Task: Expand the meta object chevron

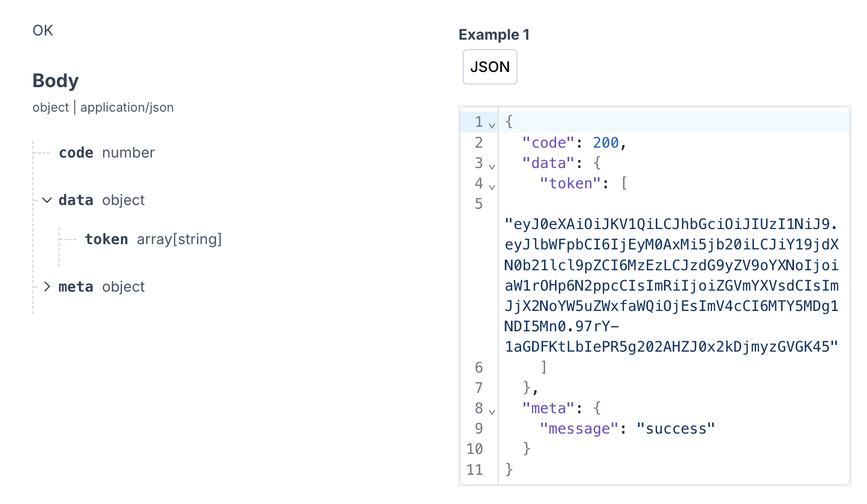Action: click(x=47, y=286)
